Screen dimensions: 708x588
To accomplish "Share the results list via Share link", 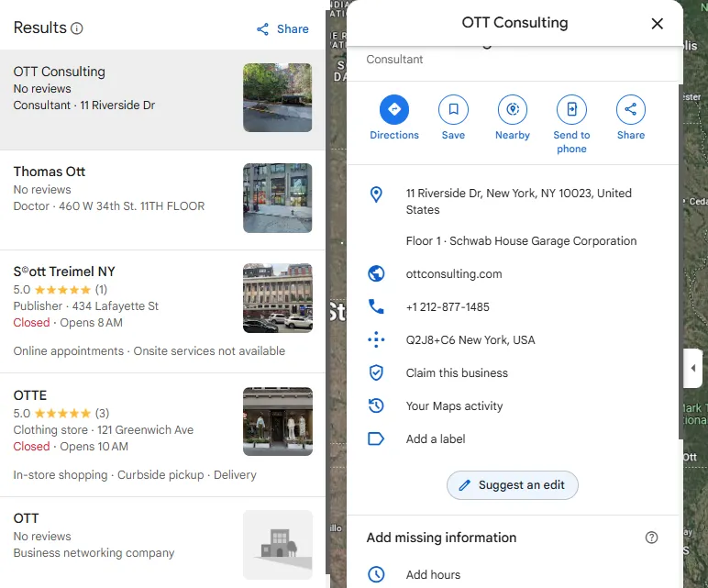I will click(282, 29).
